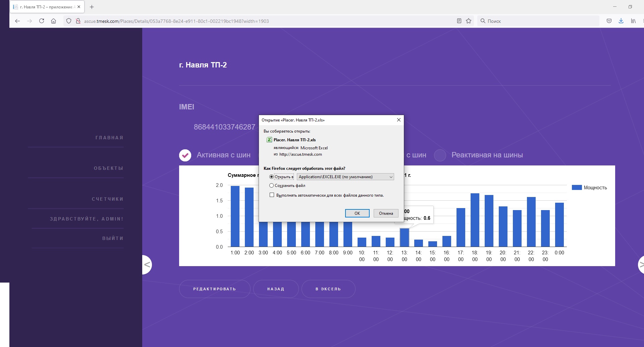The width and height of the screenshot is (644, 347).
Task: Show the library bookmarks icon
Action: (x=633, y=21)
